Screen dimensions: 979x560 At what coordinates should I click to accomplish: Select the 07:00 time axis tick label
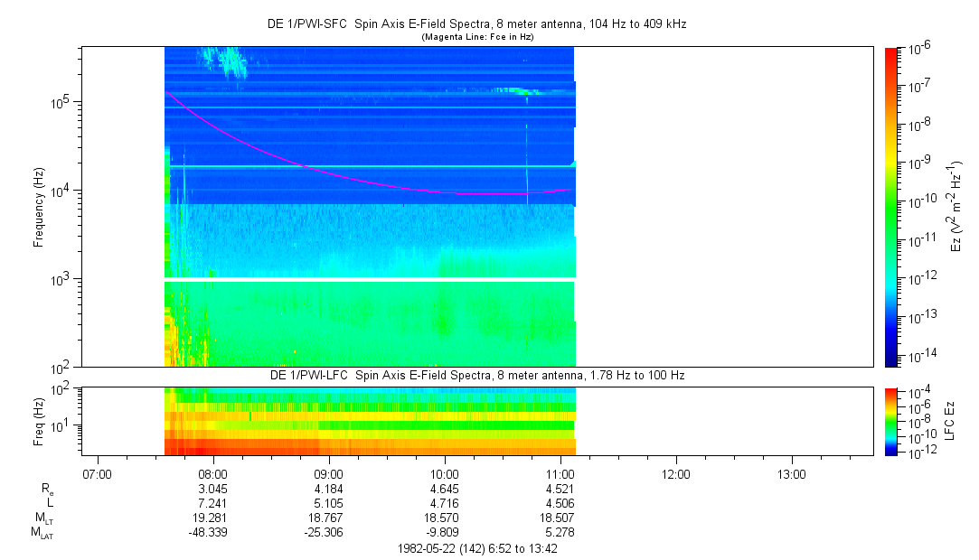click(x=97, y=473)
